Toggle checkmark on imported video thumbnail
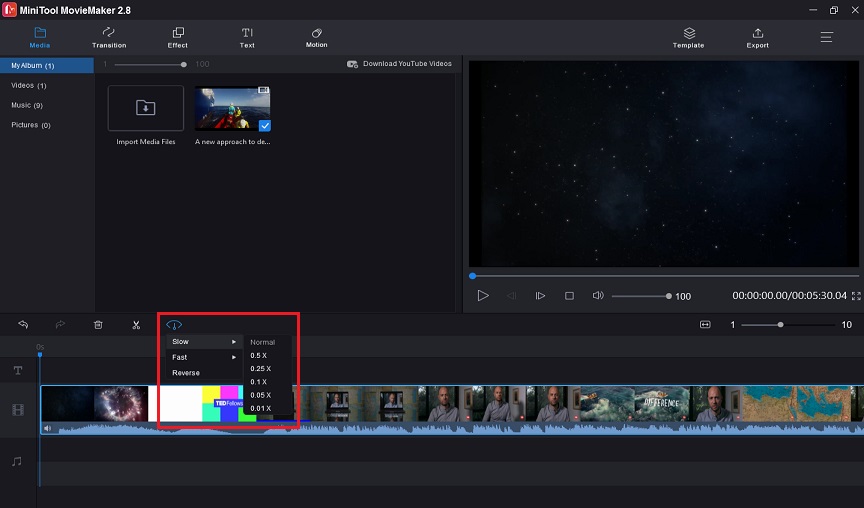Viewport: 864px width, 508px height. tap(265, 126)
